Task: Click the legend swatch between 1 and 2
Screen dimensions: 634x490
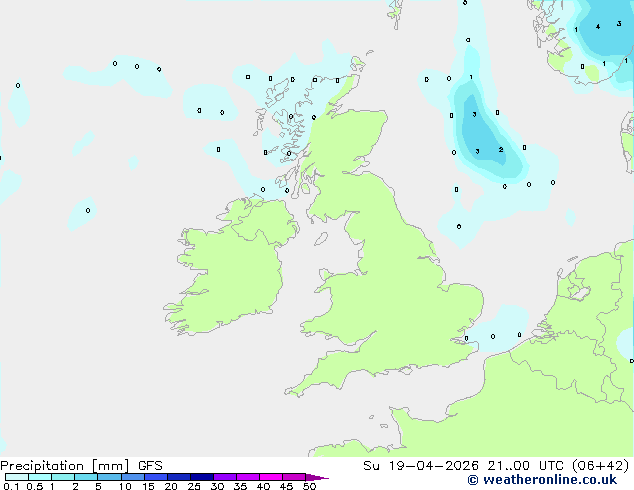Action: (x=63, y=477)
